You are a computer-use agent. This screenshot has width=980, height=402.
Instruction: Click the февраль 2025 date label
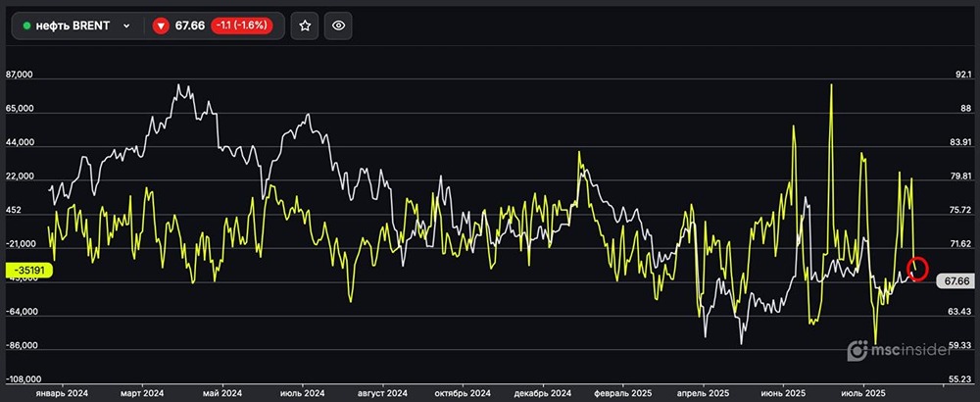point(623,393)
